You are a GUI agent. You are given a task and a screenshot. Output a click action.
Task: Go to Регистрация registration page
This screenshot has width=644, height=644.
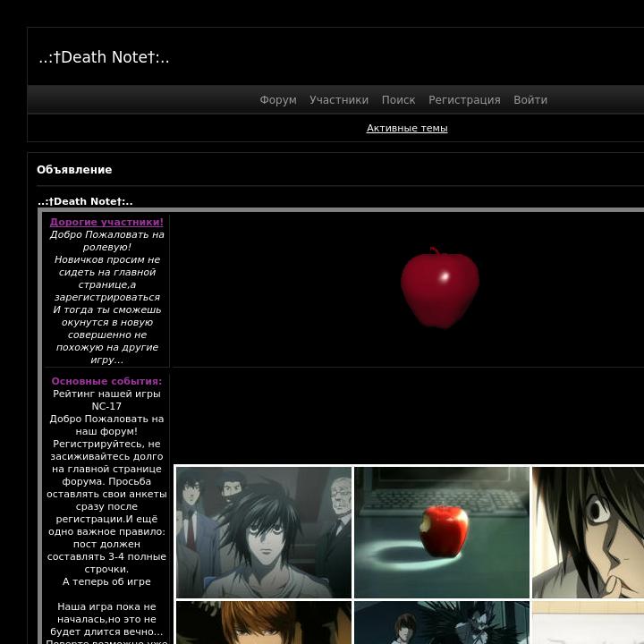tap(464, 100)
